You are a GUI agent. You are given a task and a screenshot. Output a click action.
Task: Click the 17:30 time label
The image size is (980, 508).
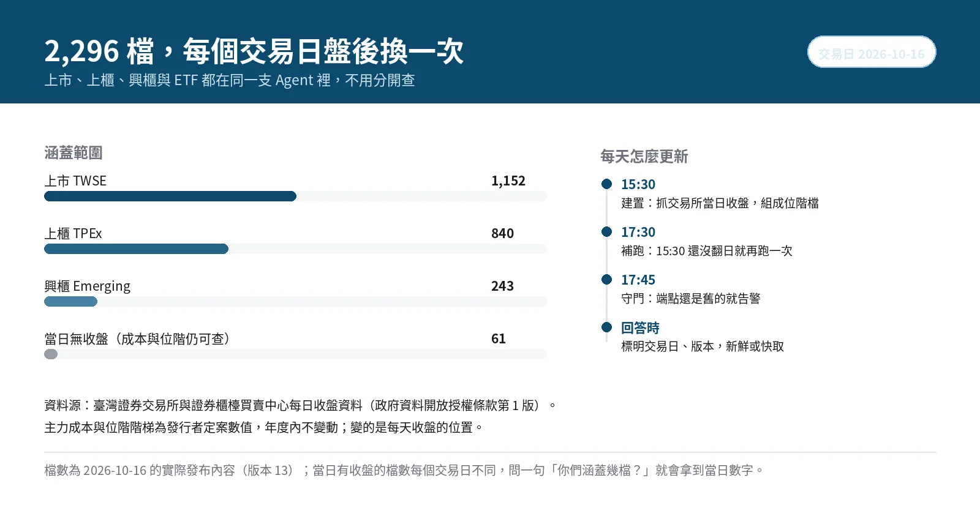(x=638, y=232)
